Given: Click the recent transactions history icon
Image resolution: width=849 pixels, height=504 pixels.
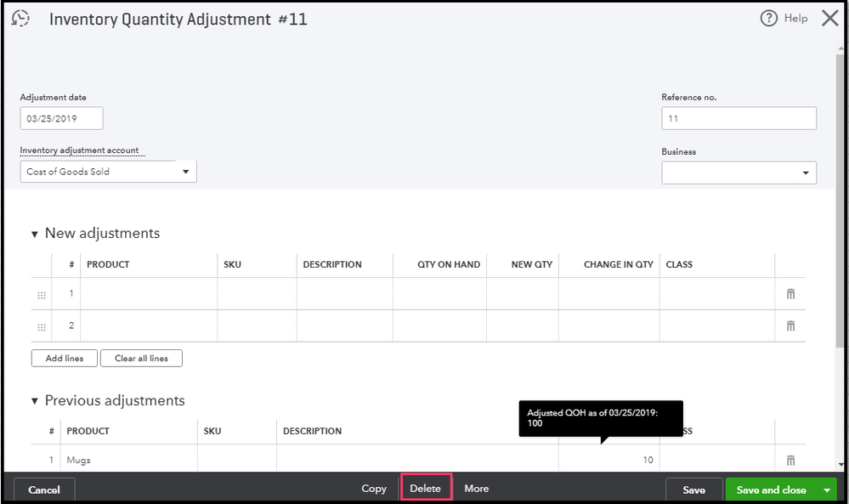Looking at the screenshot, I should pyautogui.click(x=20, y=19).
